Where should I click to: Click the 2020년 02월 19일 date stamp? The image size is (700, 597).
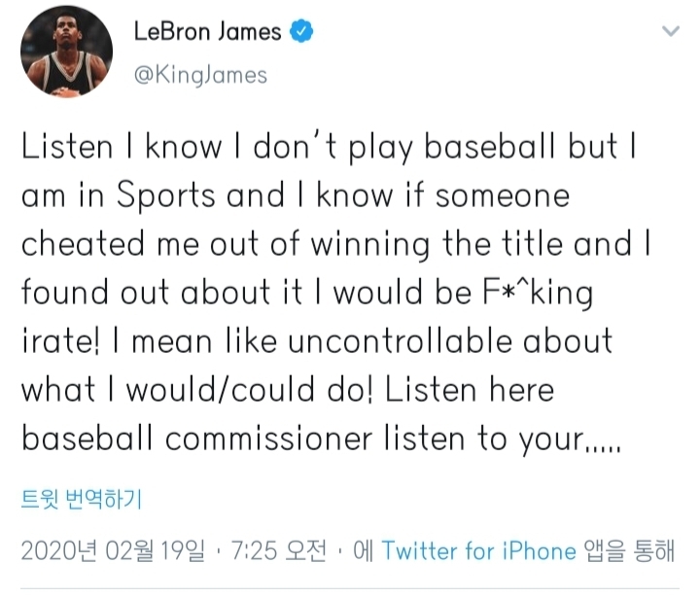click(x=114, y=550)
